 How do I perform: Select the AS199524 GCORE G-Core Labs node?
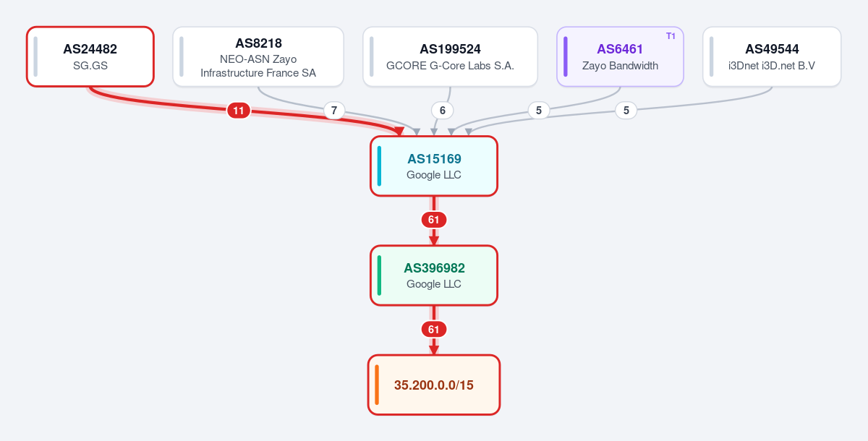[x=450, y=56]
